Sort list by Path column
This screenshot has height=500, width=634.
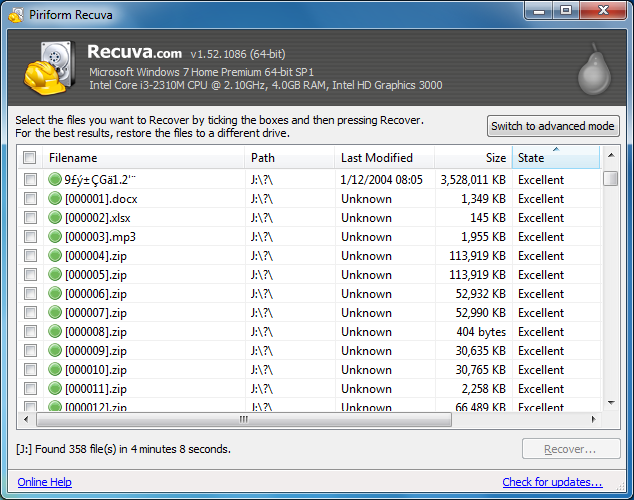pos(290,158)
